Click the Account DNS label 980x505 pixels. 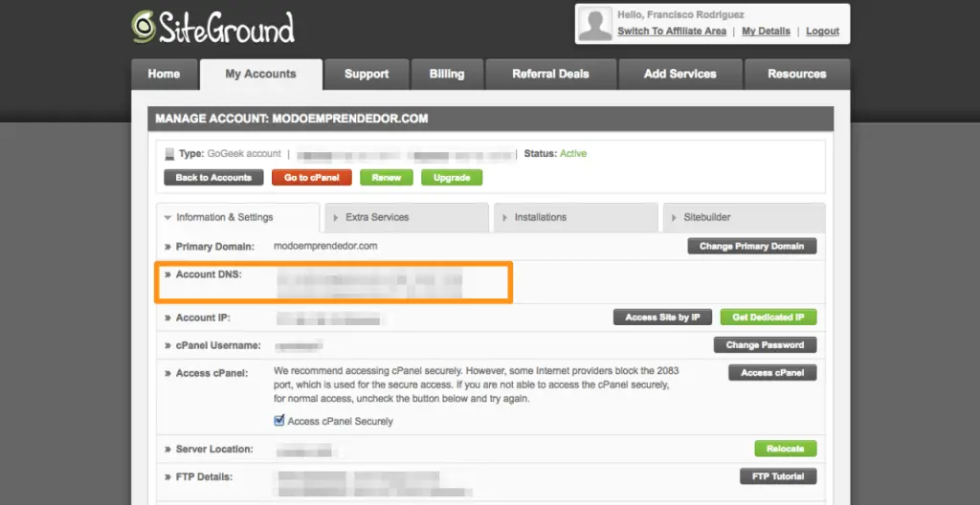[209, 274]
